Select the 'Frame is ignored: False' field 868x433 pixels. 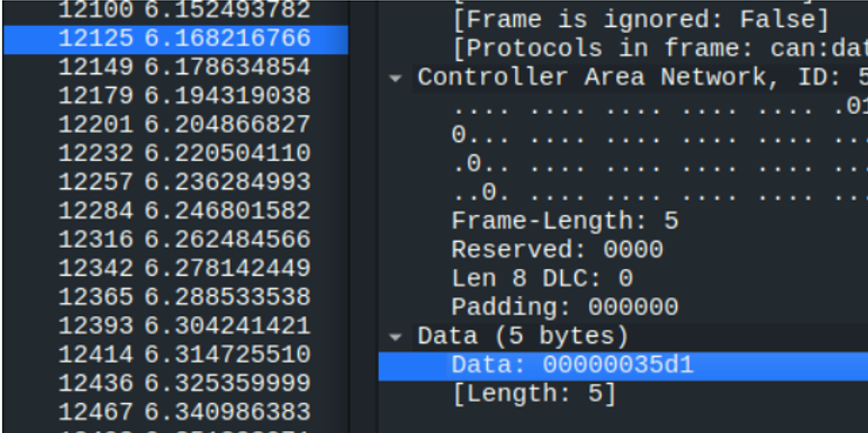point(639,20)
